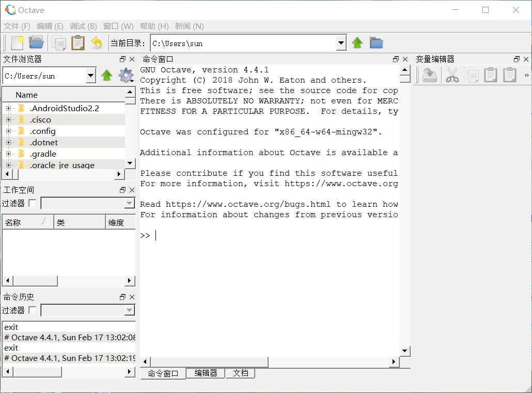Show more Variable Editor toolbar items
This screenshot has width=532, height=393.
[x=526, y=75]
